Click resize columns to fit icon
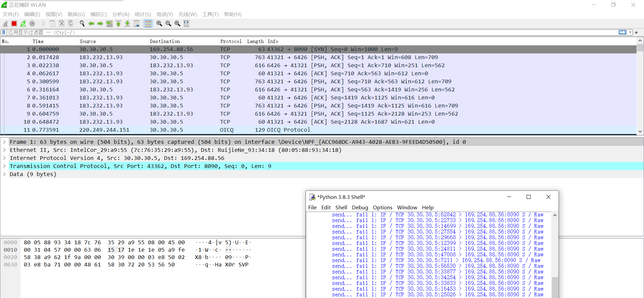This screenshot has height=298, width=644. click(x=186, y=24)
